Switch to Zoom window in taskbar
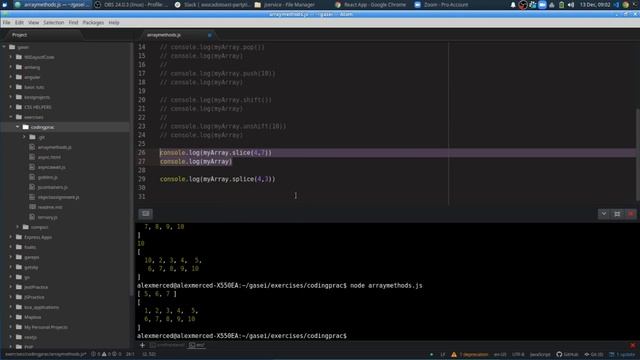The width and height of the screenshot is (640, 360). tap(441, 4)
